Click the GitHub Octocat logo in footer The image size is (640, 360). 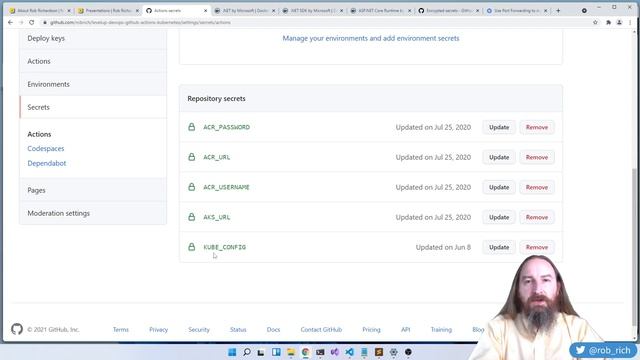17,329
